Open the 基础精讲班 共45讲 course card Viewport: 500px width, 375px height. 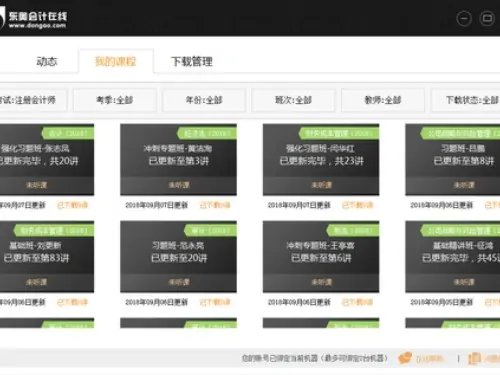tap(453, 257)
